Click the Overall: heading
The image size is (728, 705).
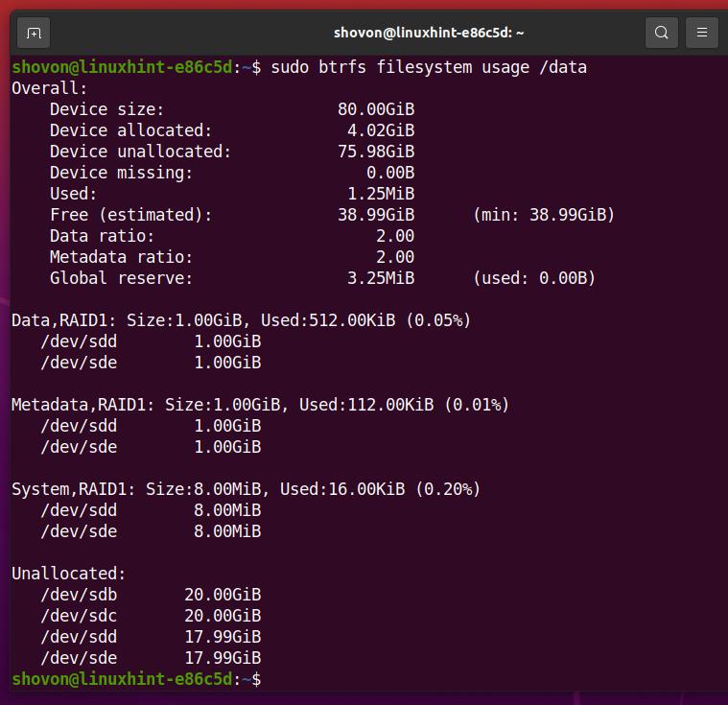click(x=50, y=88)
